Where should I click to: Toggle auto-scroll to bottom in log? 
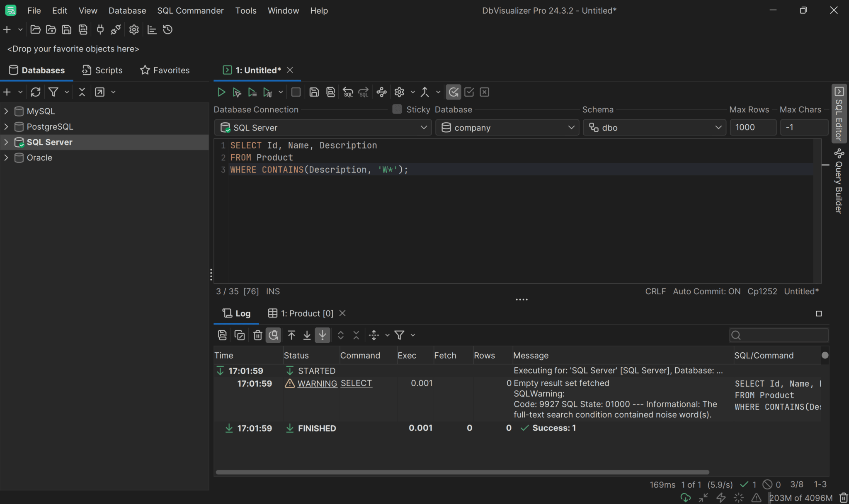(323, 335)
